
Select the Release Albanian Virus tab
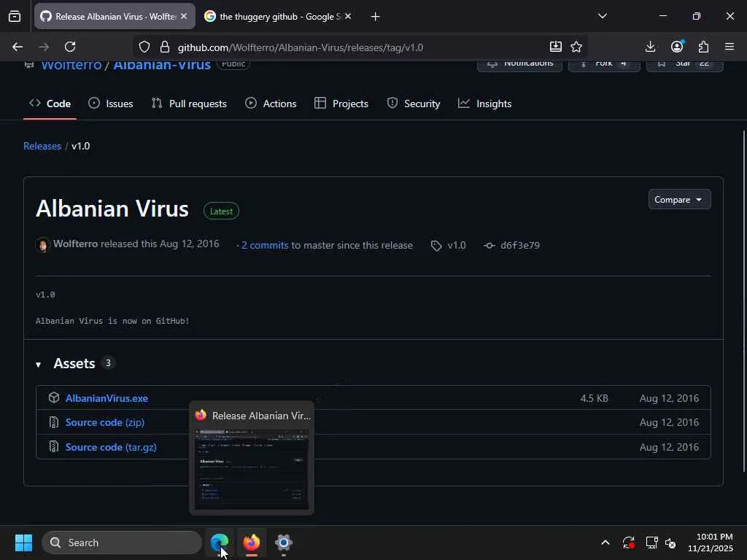point(115,17)
